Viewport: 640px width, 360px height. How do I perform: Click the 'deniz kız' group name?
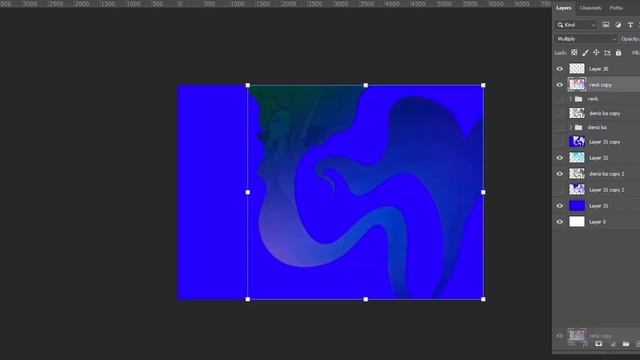pos(597,127)
